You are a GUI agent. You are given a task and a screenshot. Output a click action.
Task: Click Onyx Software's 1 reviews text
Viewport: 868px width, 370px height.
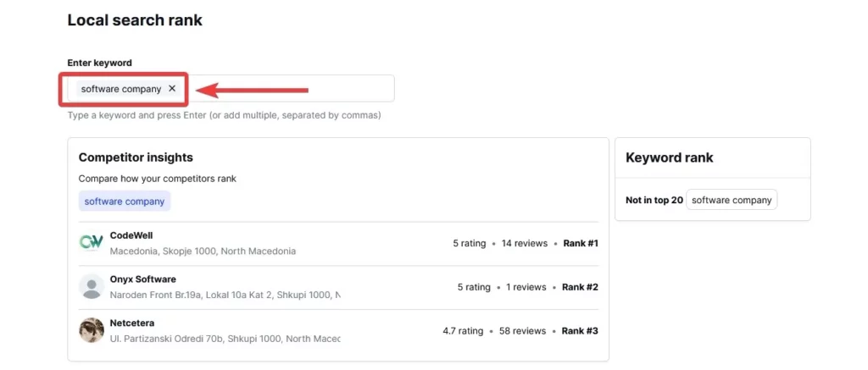coord(526,287)
